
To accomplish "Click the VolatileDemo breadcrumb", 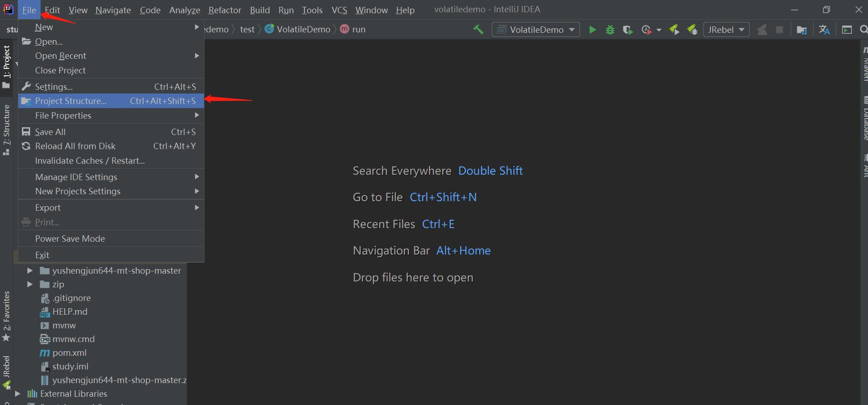I will click(303, 29).
